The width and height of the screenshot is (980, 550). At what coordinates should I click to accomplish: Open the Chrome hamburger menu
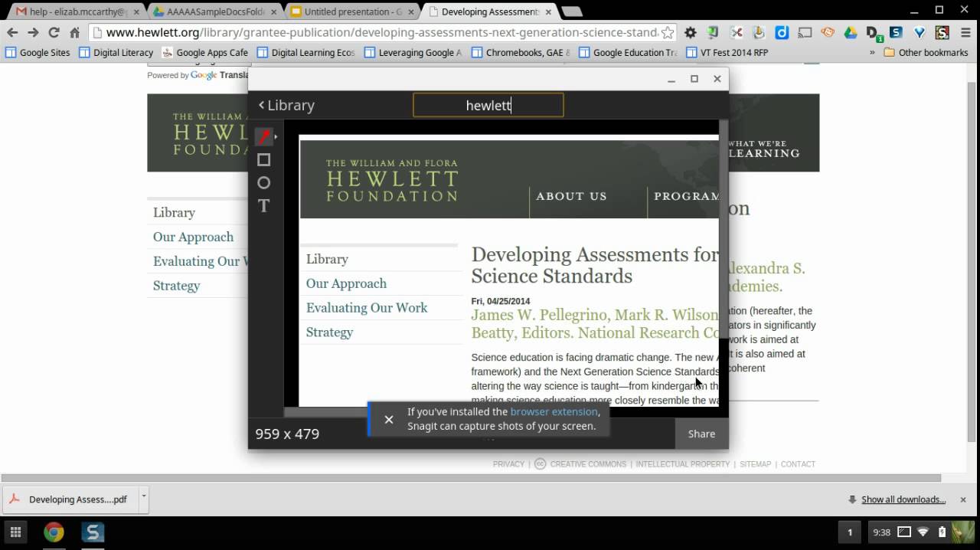(x=965, y=32)
